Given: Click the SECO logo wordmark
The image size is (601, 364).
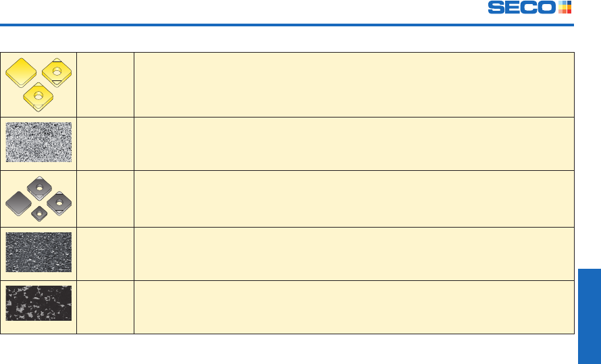Looking at the screenshot, I should coord(522,7).
